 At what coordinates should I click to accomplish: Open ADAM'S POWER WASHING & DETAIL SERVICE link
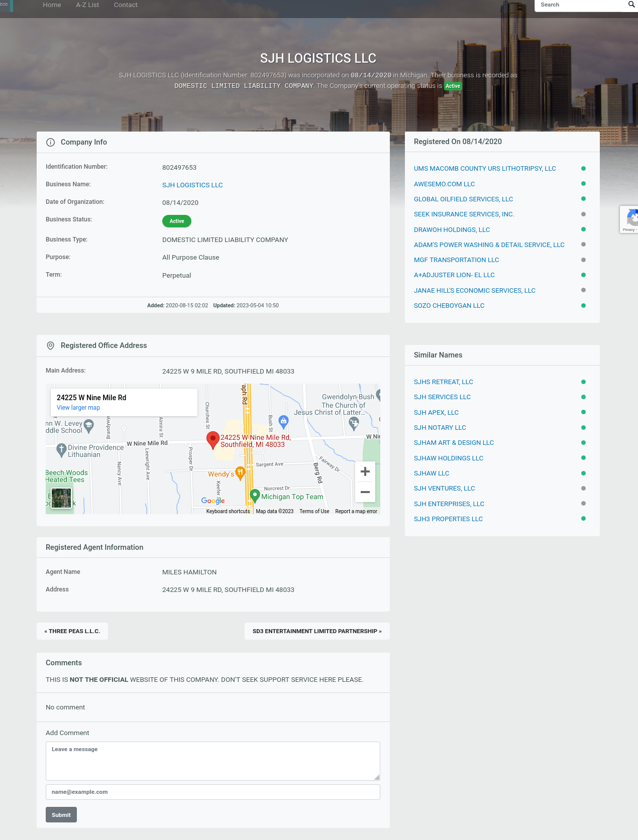coord(489,245)
